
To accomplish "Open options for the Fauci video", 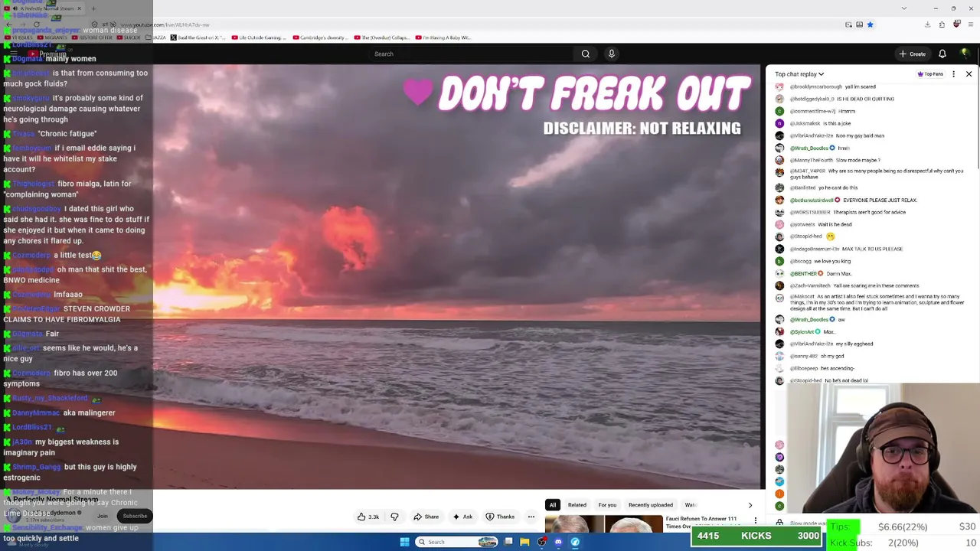I will point(755,521).
